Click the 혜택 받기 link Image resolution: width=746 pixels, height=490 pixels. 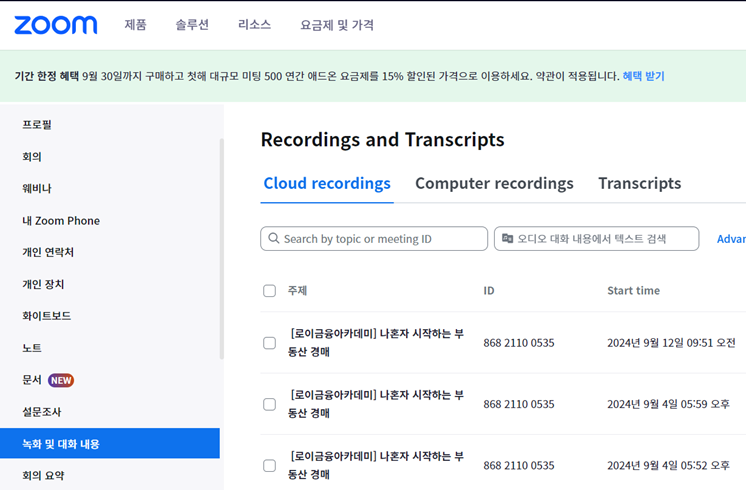click(x=643, y=76)
